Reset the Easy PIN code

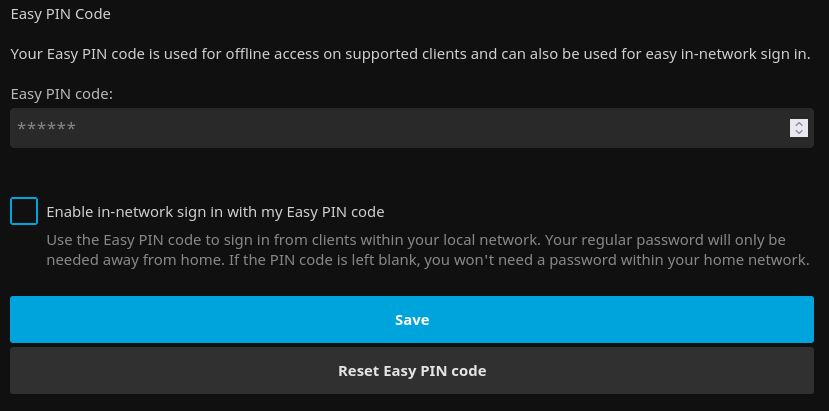coord(412,371)
